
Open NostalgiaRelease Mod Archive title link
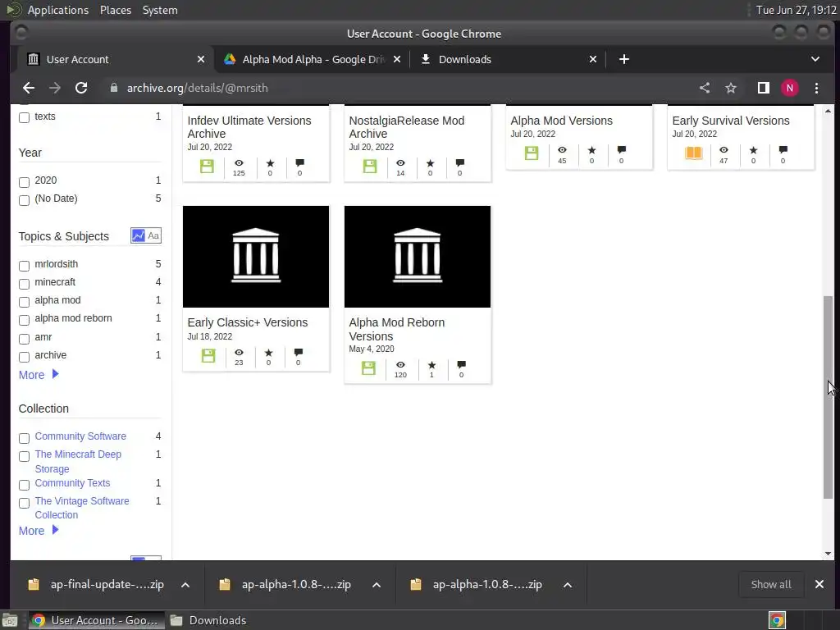[x=407, y=127]
